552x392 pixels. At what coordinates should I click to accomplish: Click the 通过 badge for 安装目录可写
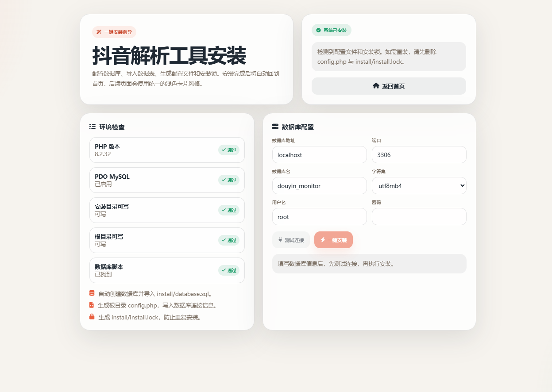tap(229, 210)
